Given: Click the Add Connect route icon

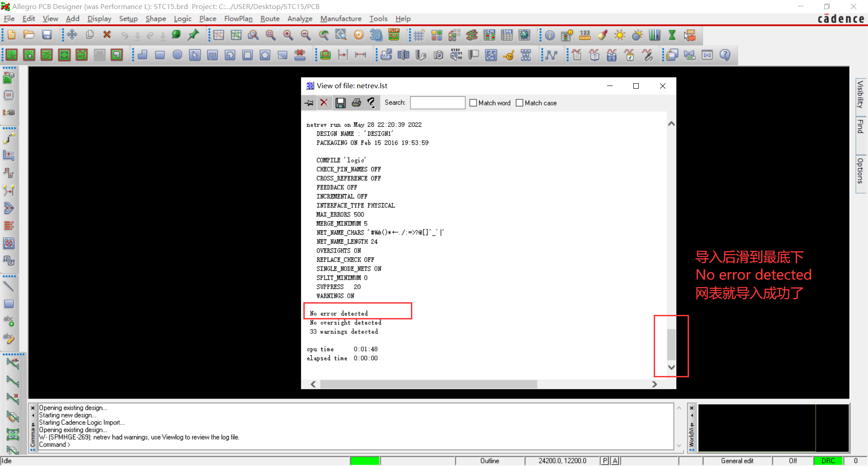Looking at the screenshot, I should [9, 138].
